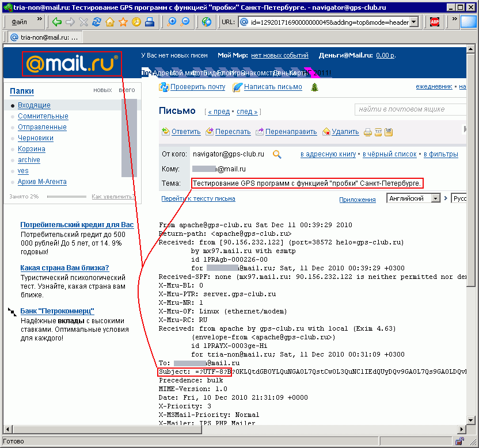
Task: Click the найти в почтовом ящике search box
Action: [x=410, y=109]
